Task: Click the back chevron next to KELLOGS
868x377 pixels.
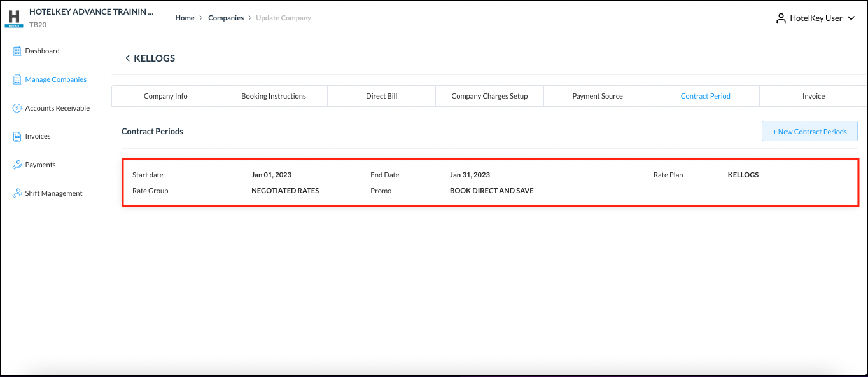Action: pos(127,58)
